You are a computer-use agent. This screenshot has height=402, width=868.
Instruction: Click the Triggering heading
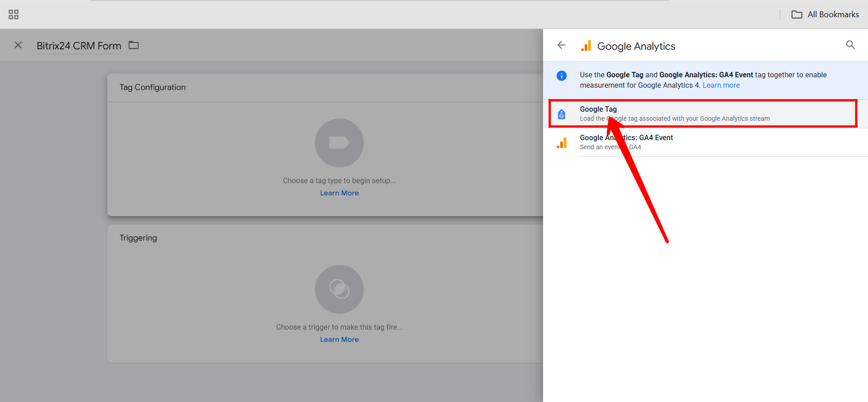(138, 238)
